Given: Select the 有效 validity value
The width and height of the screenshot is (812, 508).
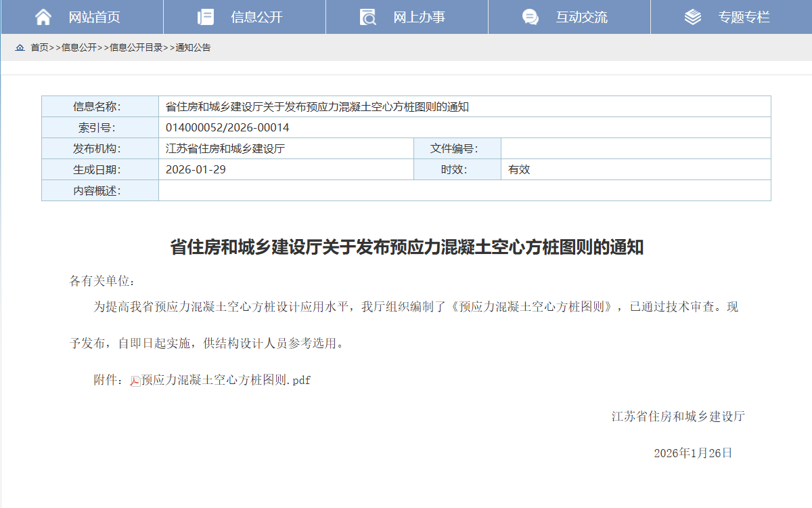Looking at the screenshot, I should 519,169.
